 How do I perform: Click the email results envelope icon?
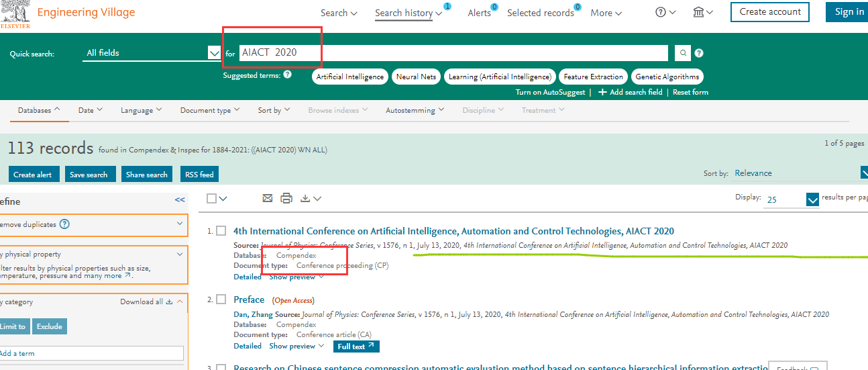268,198
